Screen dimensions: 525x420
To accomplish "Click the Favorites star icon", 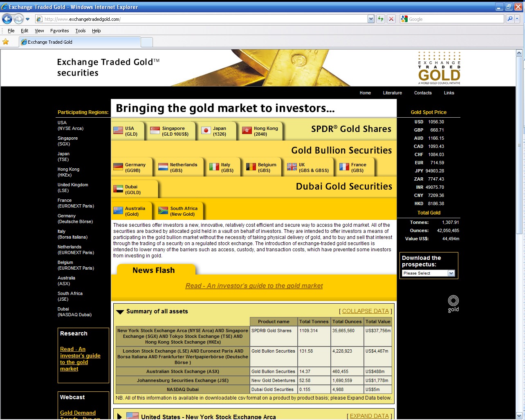I will (x=6, y=42).
